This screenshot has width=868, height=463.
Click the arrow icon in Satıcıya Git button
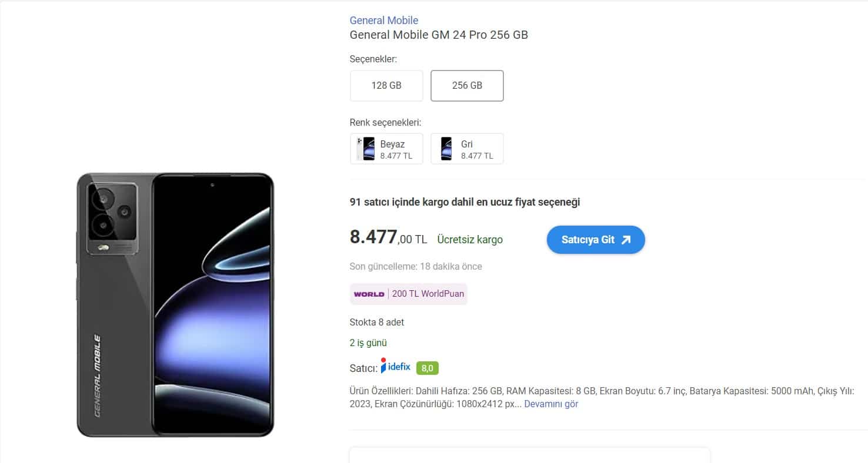[x=626, y=240]
